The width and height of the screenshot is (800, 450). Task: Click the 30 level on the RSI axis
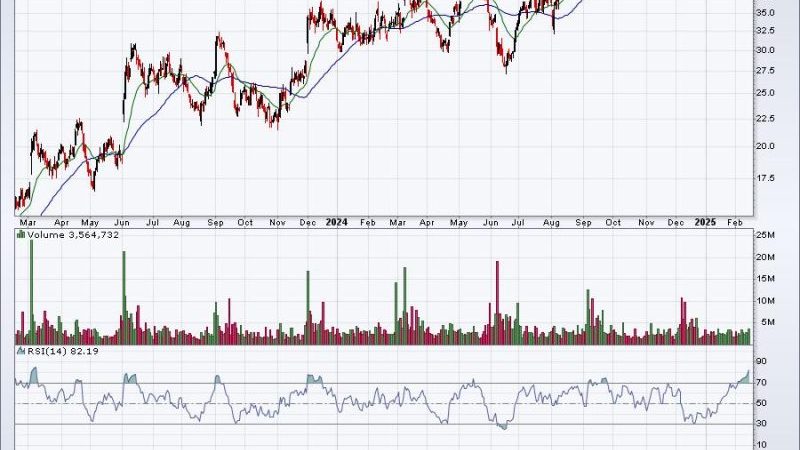click(762, 423)
